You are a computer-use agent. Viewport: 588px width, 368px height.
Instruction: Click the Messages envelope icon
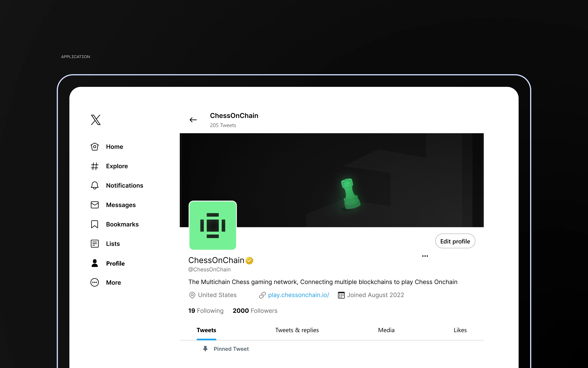(x=95, y=205)
